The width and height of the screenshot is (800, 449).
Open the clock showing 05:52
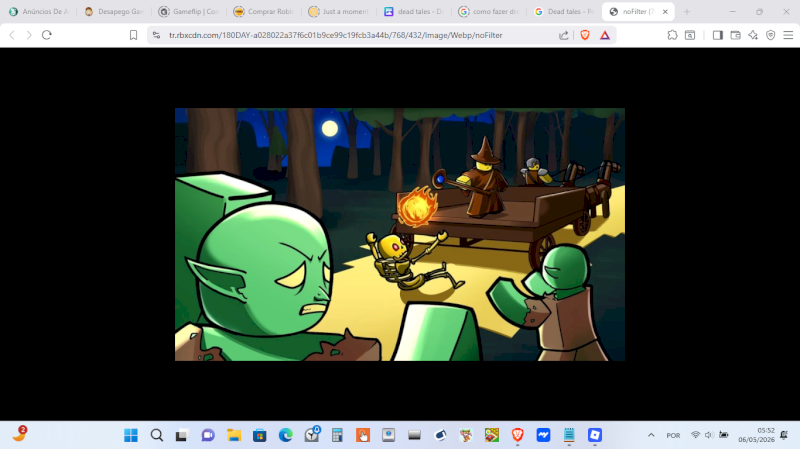pyautogui.click(x=756, y=435)
